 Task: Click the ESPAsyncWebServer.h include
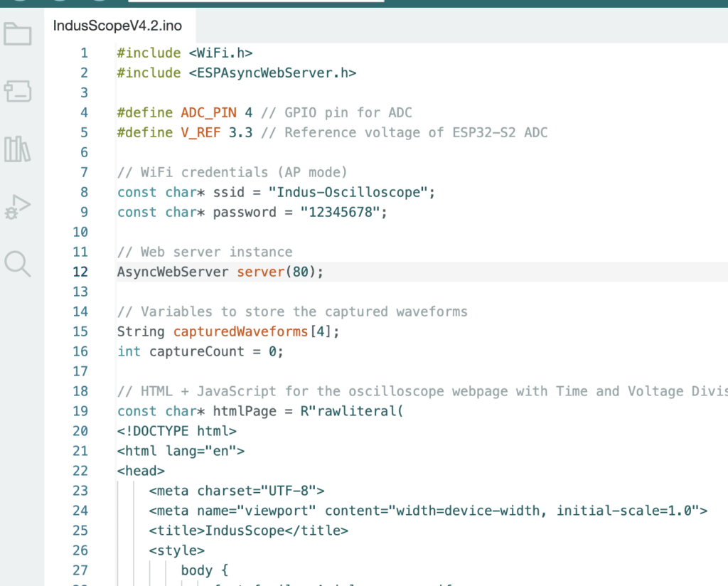pos(272,73)
